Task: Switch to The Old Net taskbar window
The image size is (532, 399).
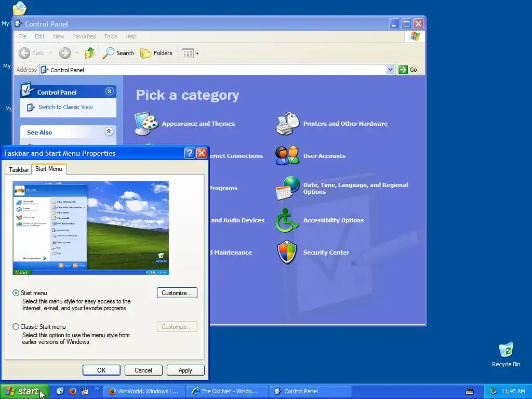Action: 228,391
